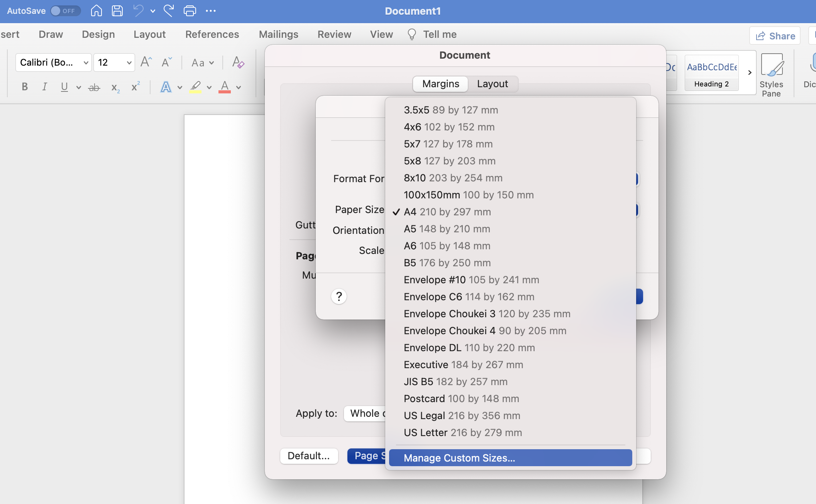Select Executive 184 by 267 mm
Viewport: 816px width, 504px height.
coord(510,365)
